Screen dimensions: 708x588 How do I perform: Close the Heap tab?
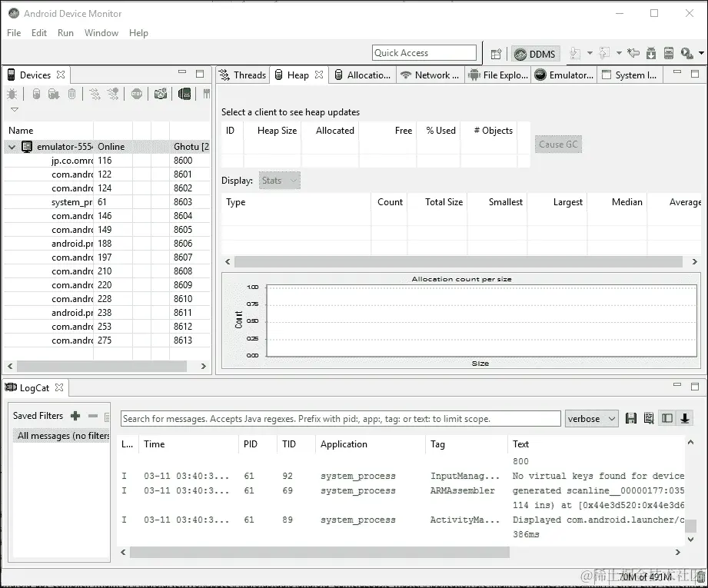click(x=319, y=75)
